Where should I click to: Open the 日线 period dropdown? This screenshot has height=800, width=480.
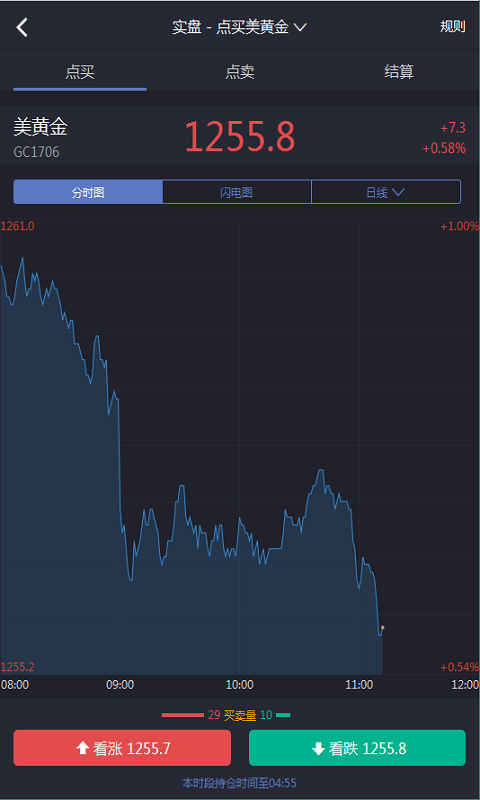(x=386, y=192)
